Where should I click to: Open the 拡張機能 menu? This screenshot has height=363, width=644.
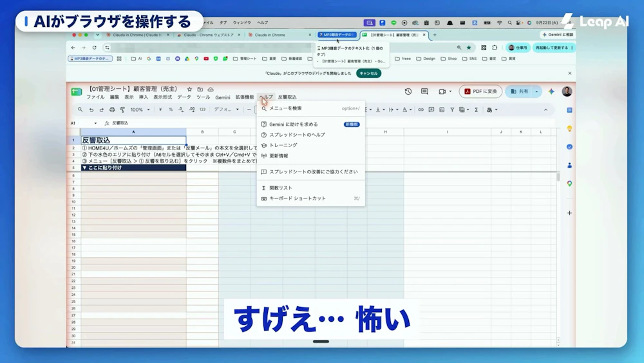244,97
